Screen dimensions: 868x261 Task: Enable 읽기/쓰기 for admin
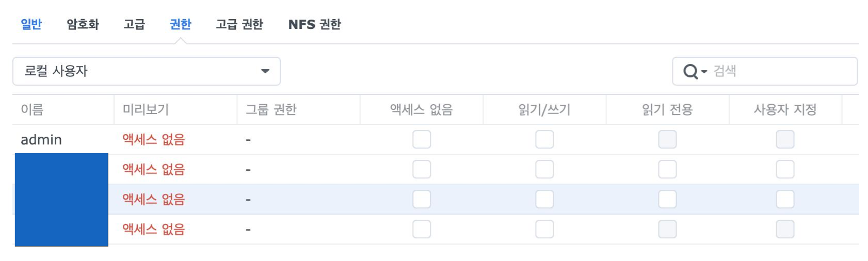click(x=544, y=140)
